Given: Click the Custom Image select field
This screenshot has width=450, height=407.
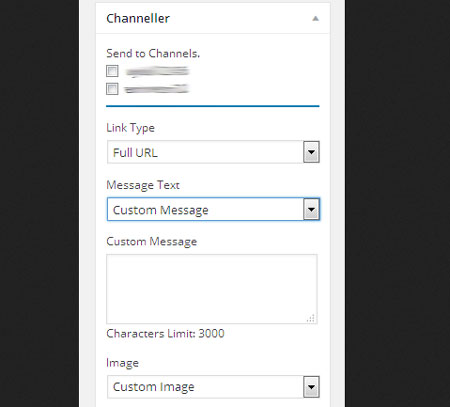Looking at the screenshot, I should pyautogui.click(x=213, y=387).
